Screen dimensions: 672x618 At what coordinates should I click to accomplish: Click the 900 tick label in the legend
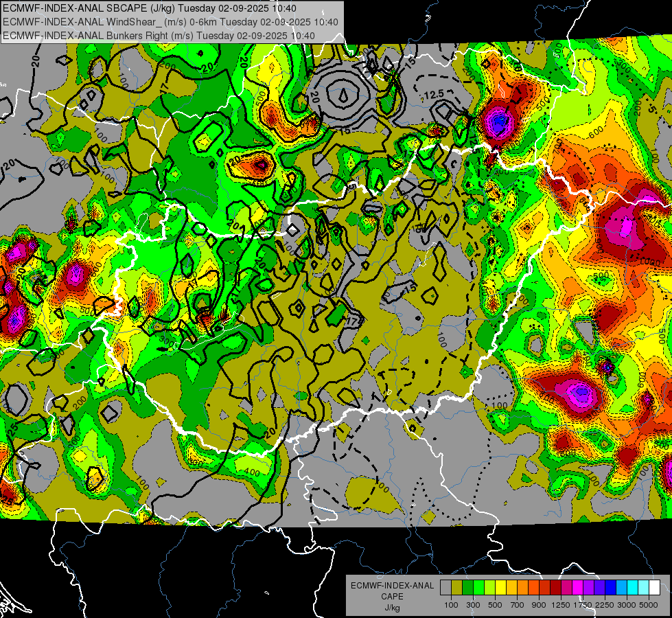click(539, 605)
